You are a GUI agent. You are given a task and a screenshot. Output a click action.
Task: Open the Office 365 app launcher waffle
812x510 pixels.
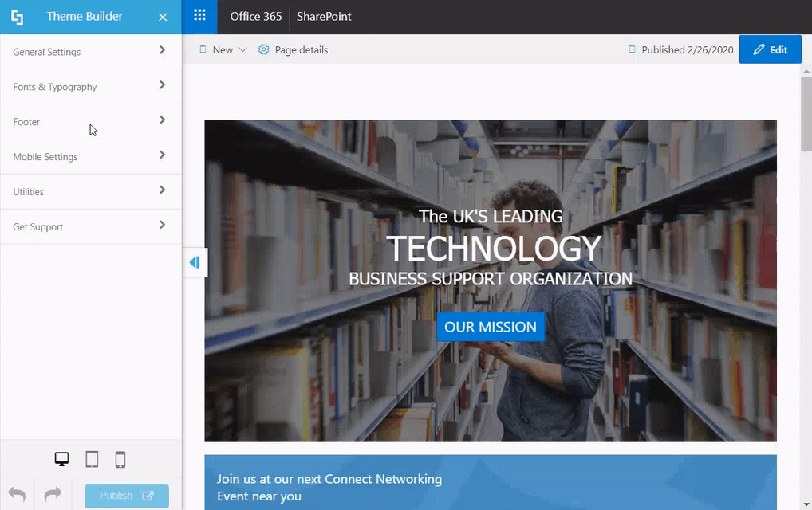pyautogui.click(x=199, y=16)
